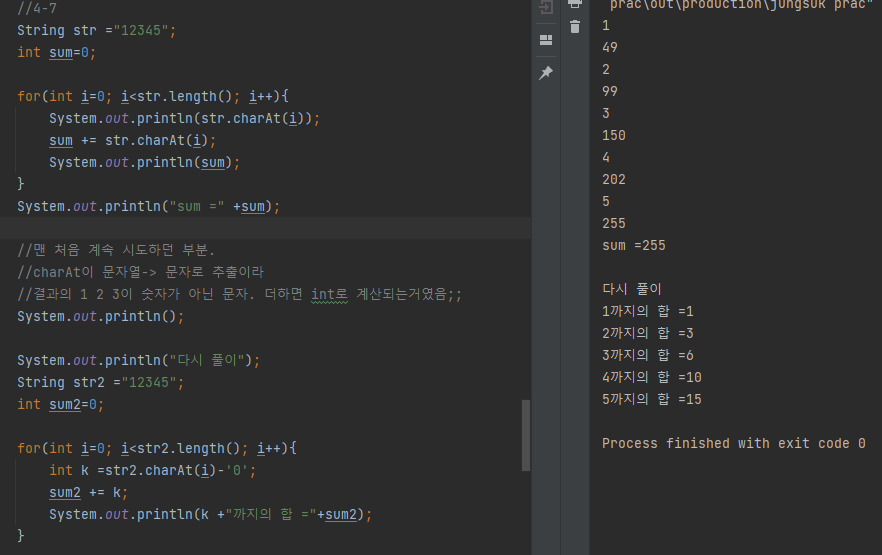Click the comment starting with "//charAt이"
The height and width of the screenshot is (555, 882).
[140, 272]
